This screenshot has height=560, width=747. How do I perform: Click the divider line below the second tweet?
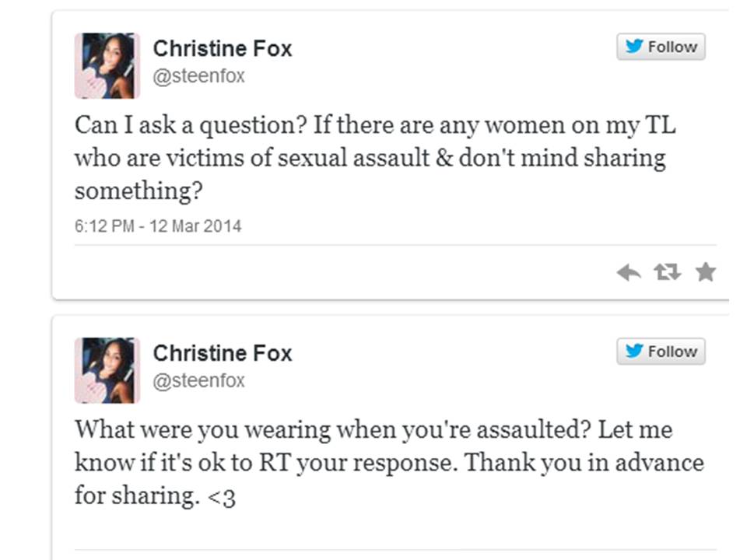[x=389, y=551]
